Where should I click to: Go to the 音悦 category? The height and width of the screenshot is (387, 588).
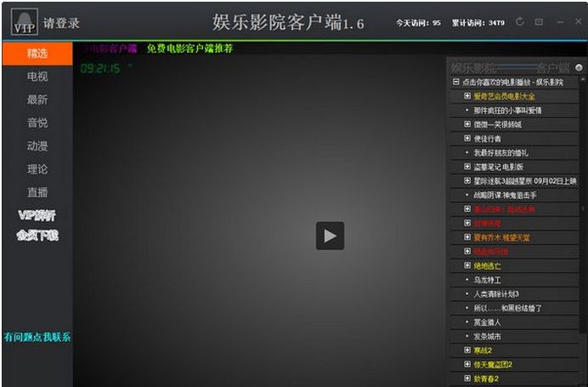37,122
